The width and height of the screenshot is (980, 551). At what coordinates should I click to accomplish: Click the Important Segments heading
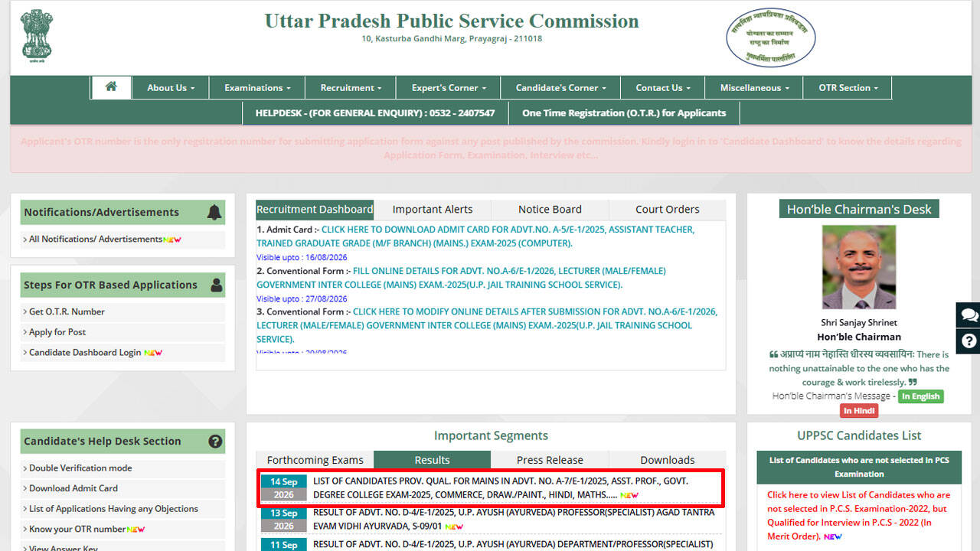491,435
